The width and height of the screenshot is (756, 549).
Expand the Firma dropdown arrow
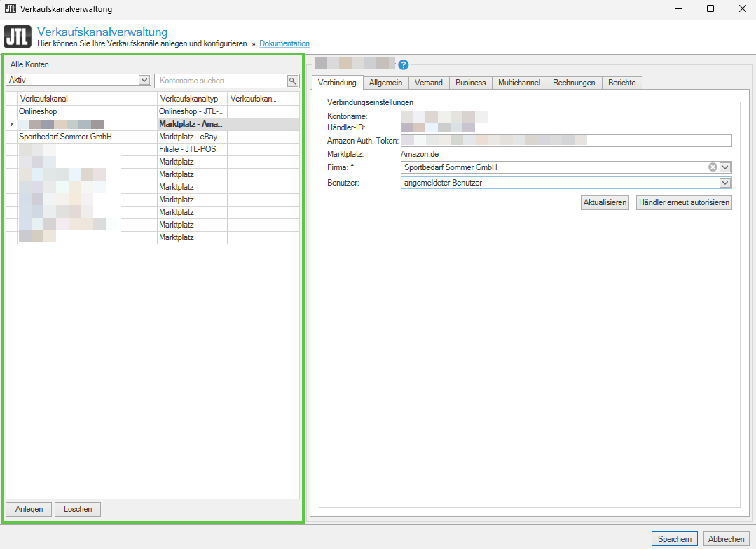pyautogui.click(x=726, y=167)
